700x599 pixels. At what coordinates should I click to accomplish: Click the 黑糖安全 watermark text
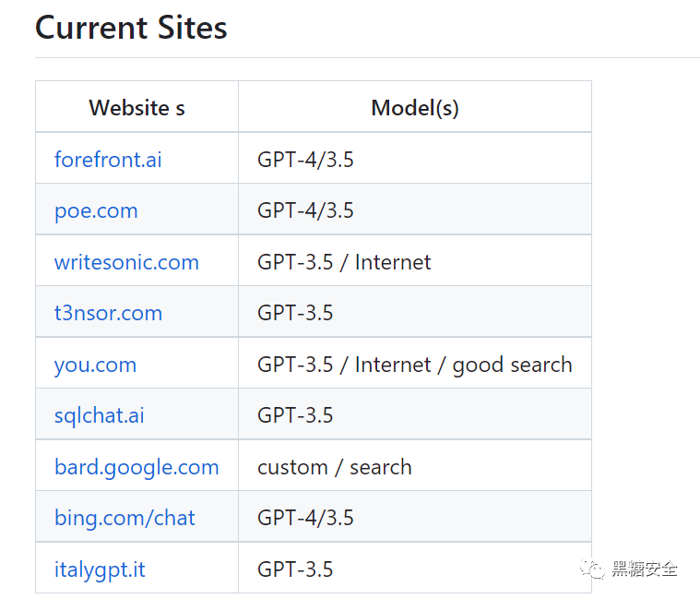[x=645, y=569]
